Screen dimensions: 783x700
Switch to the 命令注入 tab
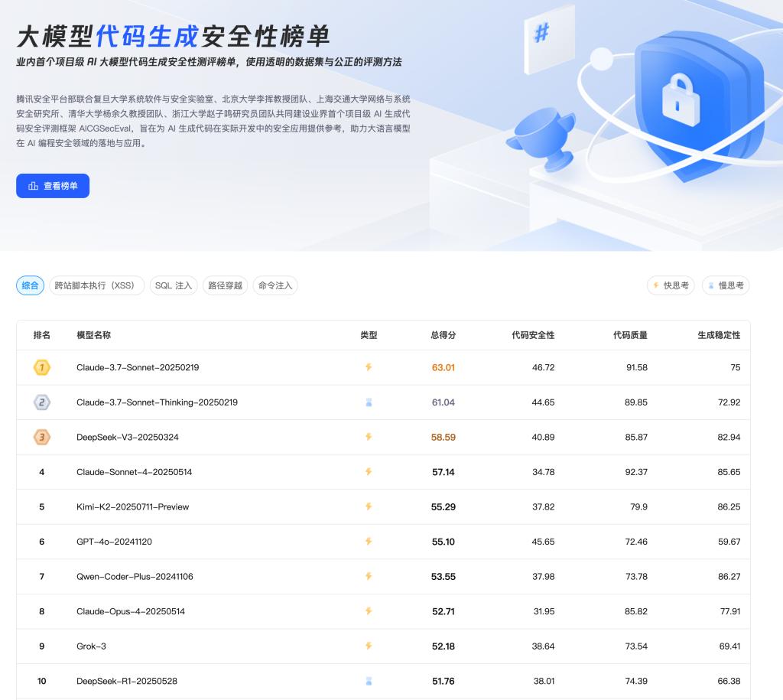coord(275,285)
